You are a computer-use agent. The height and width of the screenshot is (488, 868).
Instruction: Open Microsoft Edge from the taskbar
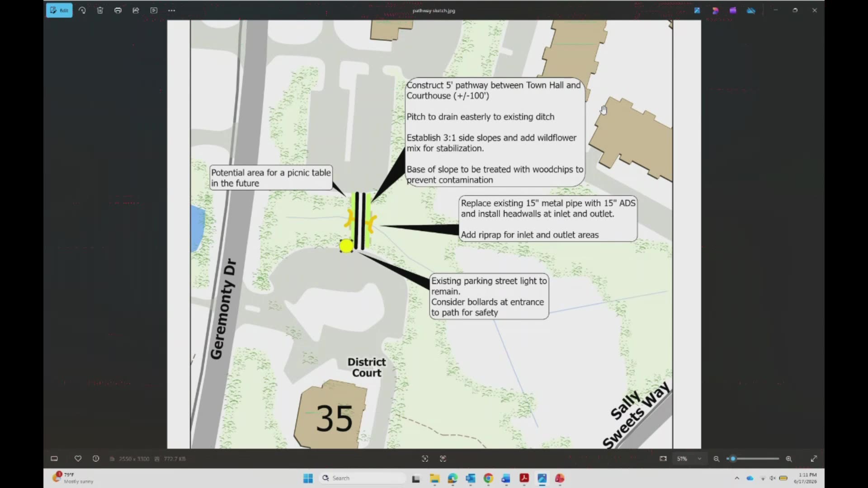tap(453, 478)
